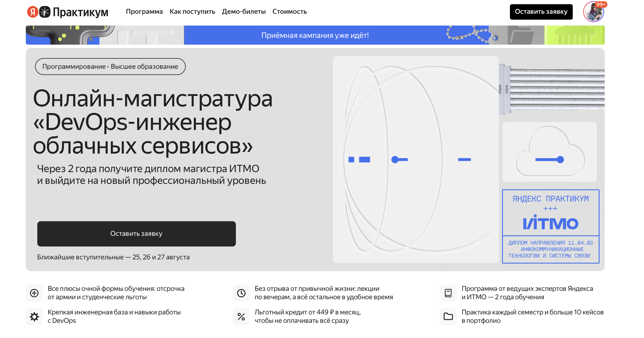Viewport: 644px width, 338px height.
Task: Click the red Yandex "Я" logo
Action: point(33,12)
